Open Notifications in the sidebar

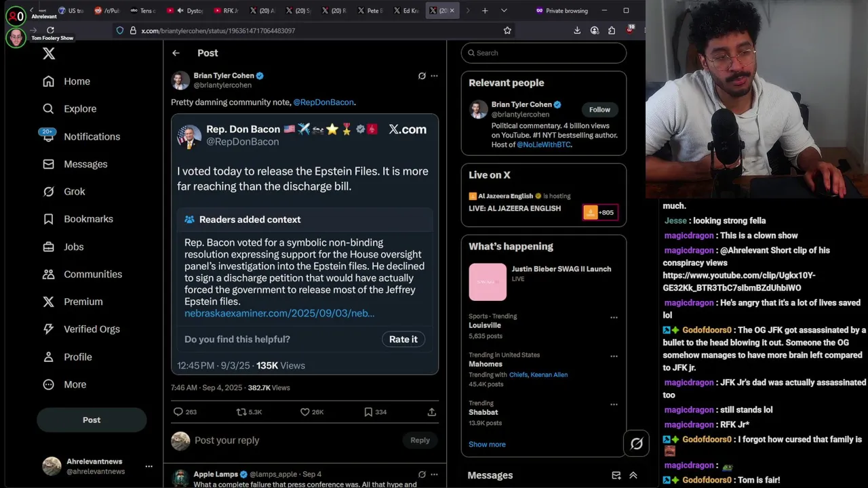click(81, 136)
